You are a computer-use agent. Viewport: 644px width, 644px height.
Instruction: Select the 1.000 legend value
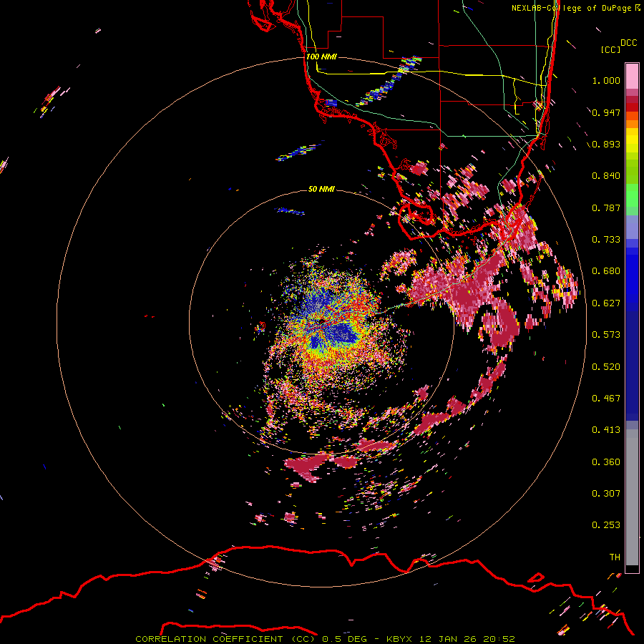[x=606, y=80]
